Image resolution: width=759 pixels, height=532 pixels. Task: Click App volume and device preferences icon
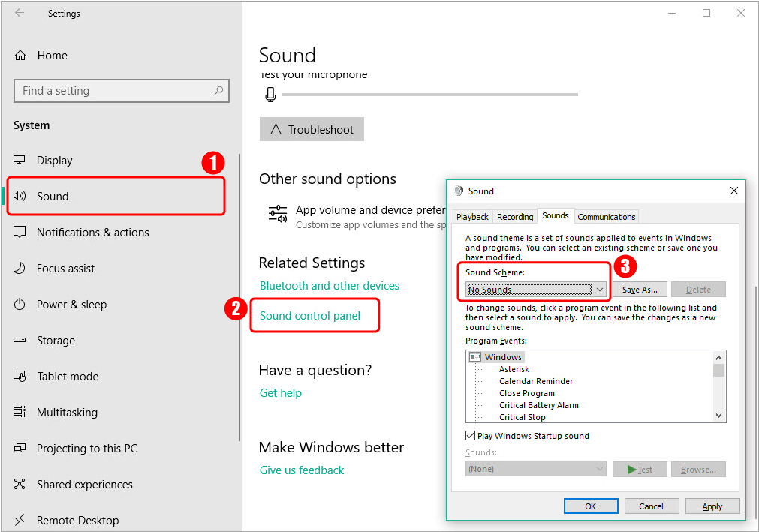click(x=278, y=215)
